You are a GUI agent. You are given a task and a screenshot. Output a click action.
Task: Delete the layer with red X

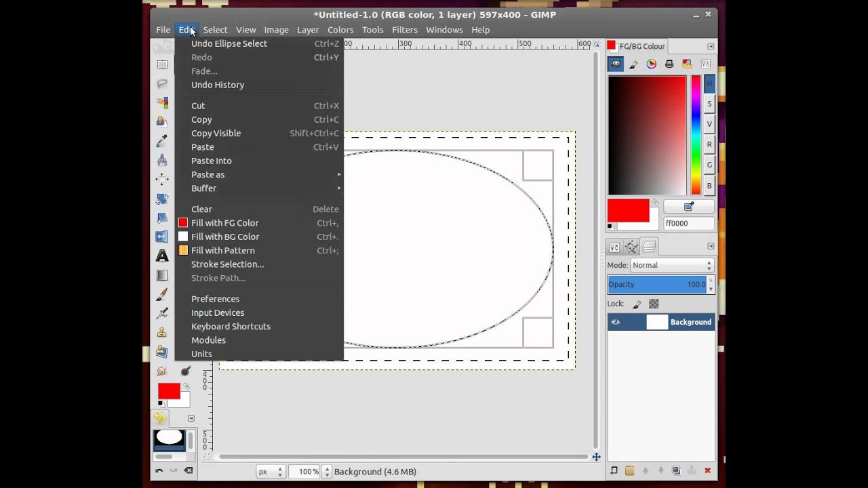click(x=708, y=470)
